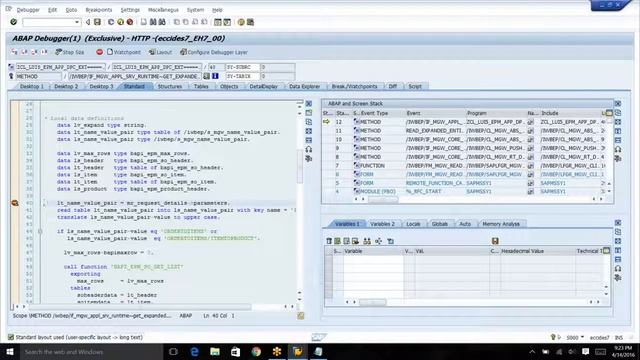Click the Continue debugger icon
The width and height of the screenshot is (640, 360).
coord(44,52)
